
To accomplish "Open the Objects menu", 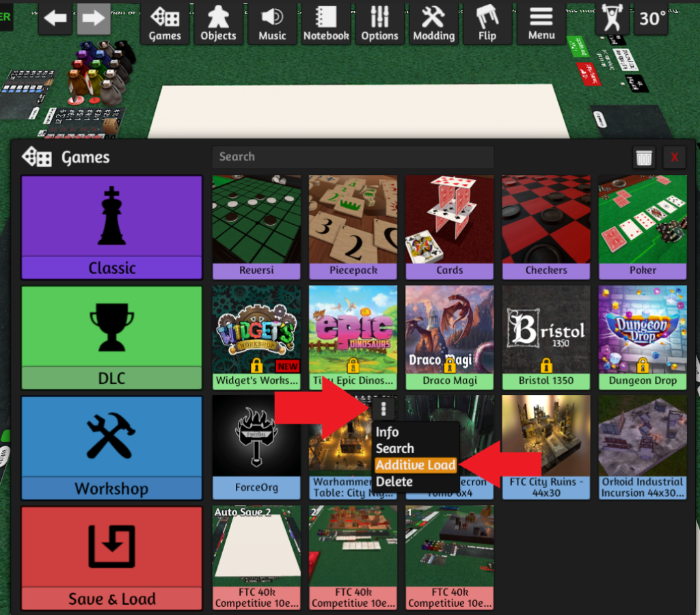I will [218, 23].
